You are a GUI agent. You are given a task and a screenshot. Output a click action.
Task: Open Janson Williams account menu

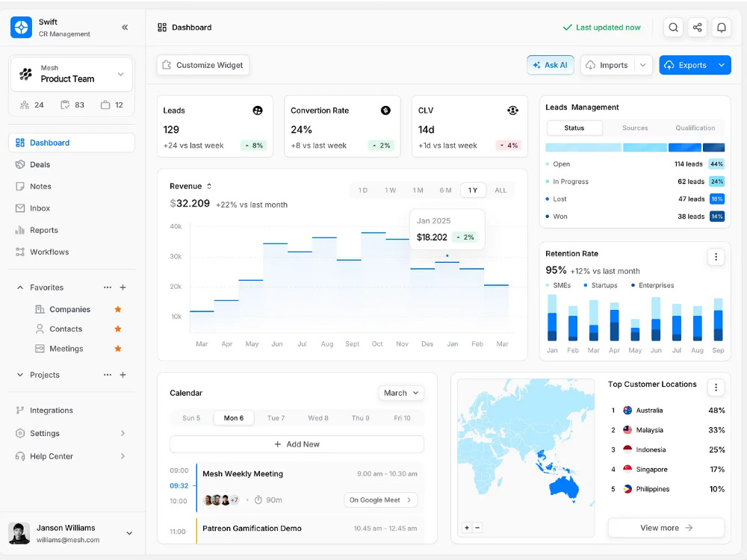coord(129,533)
